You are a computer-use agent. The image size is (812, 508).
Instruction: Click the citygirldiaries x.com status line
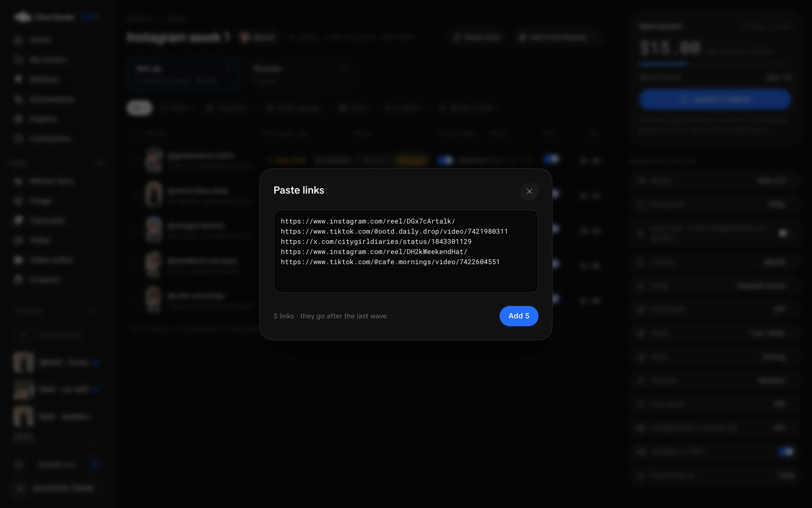coord(376,241)
